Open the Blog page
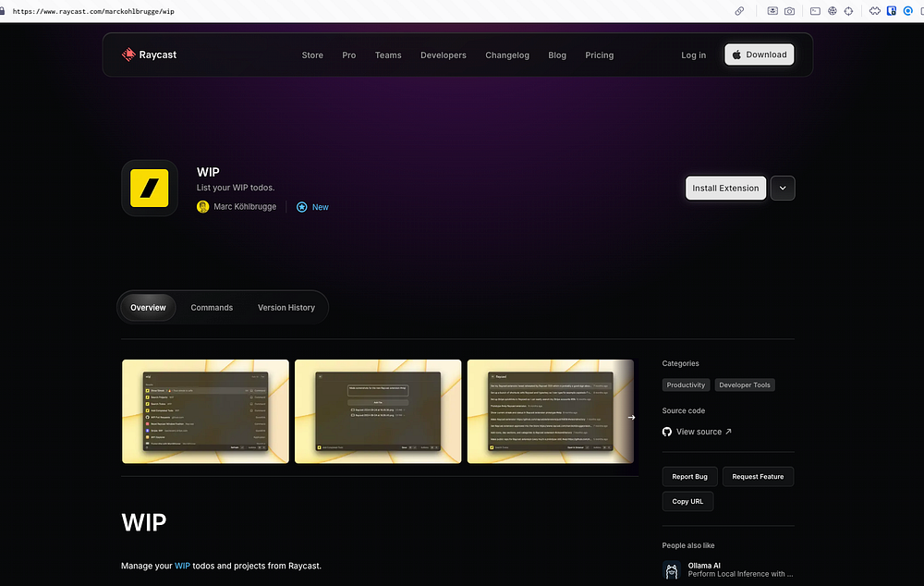This screenshot has width=924, height=586. (557, 55)
